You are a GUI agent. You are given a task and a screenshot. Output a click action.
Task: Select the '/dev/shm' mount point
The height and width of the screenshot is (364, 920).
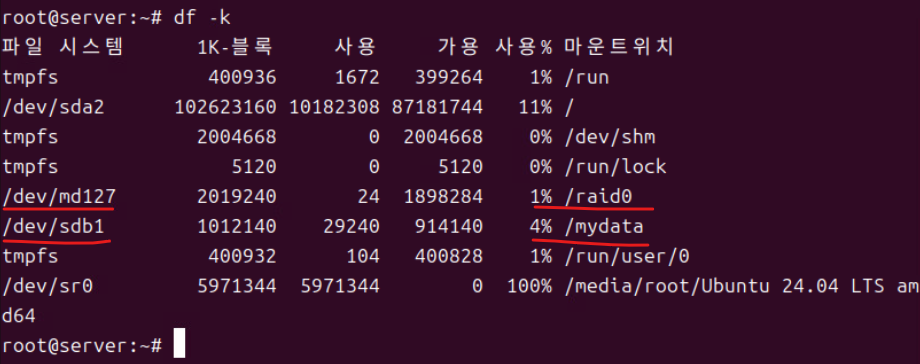click(610, 137)
